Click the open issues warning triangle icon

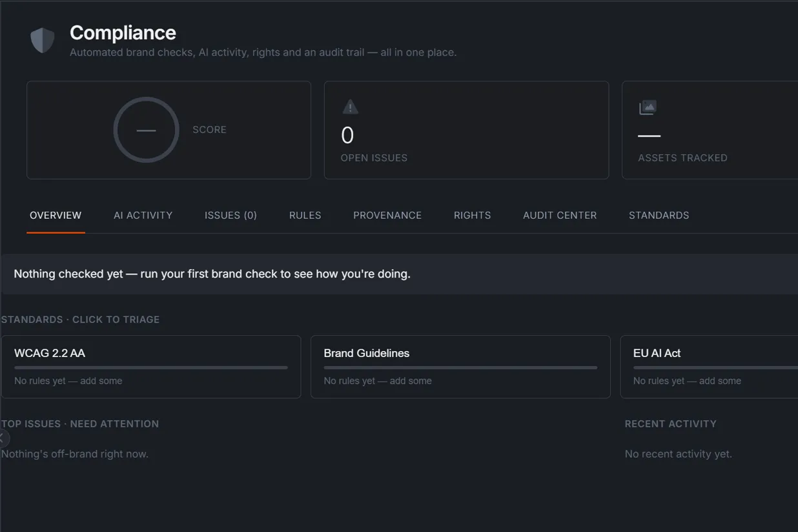pos(350,107)
